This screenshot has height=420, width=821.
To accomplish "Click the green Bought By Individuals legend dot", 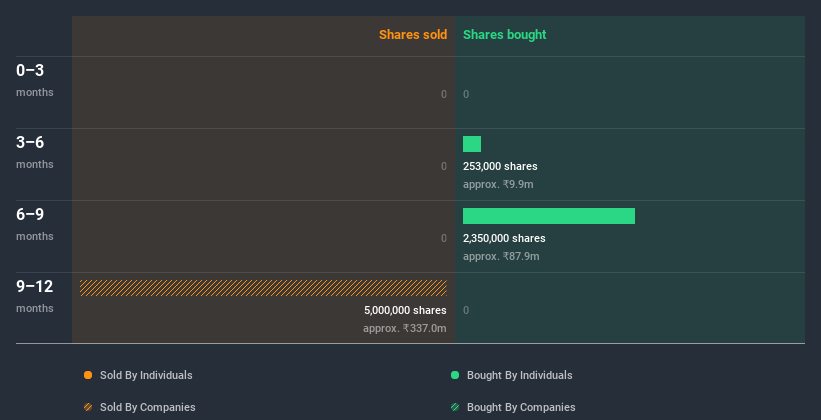I will [x=455, y=375].
